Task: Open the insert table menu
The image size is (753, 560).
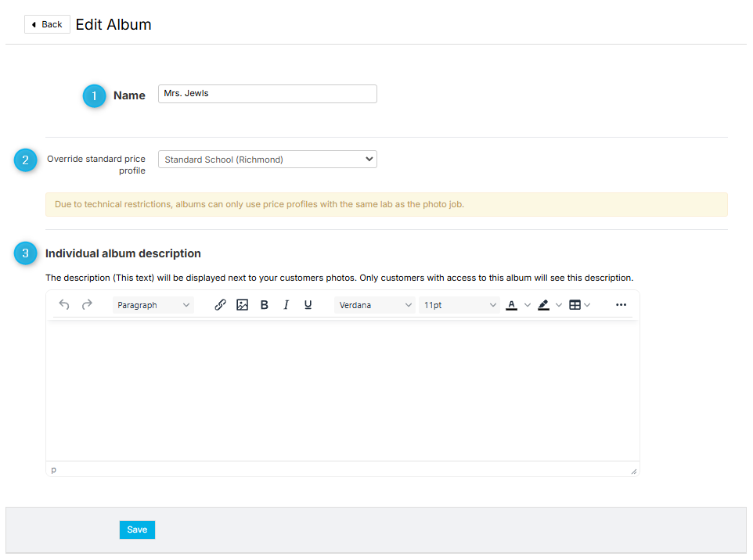Action: (x=579, y=305)
